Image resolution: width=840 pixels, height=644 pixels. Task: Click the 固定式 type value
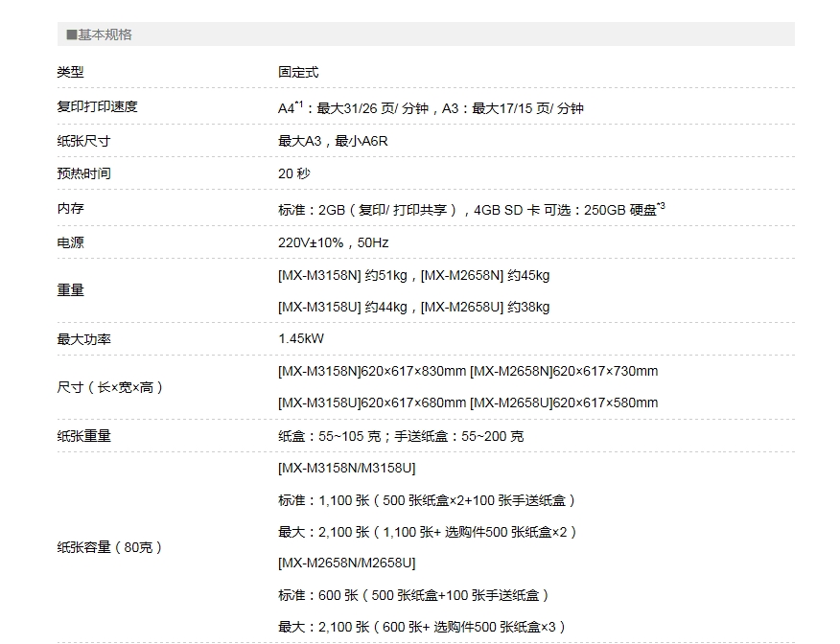298,72
